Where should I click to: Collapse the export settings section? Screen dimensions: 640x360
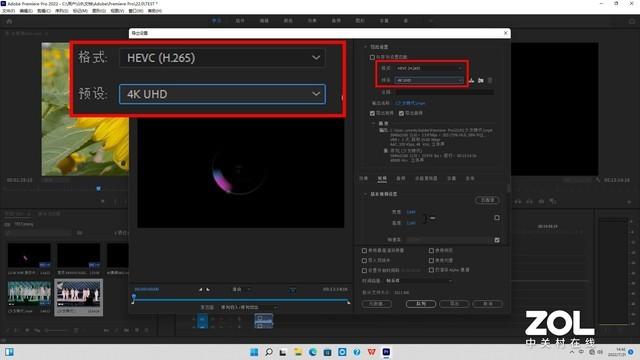point(365,47)
